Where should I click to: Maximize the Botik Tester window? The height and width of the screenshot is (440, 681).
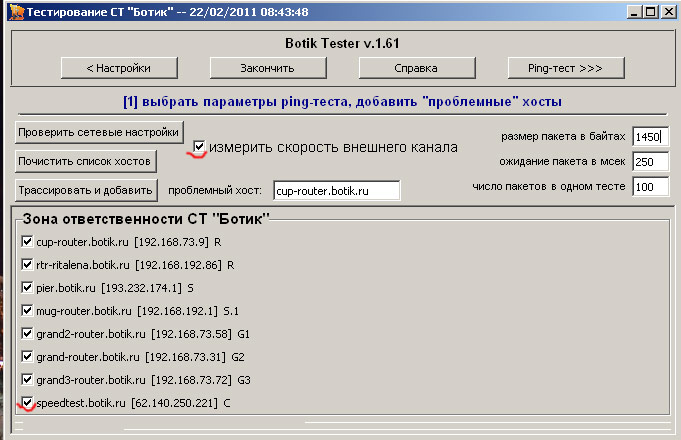pyautogui.click(x=651, y=12)
